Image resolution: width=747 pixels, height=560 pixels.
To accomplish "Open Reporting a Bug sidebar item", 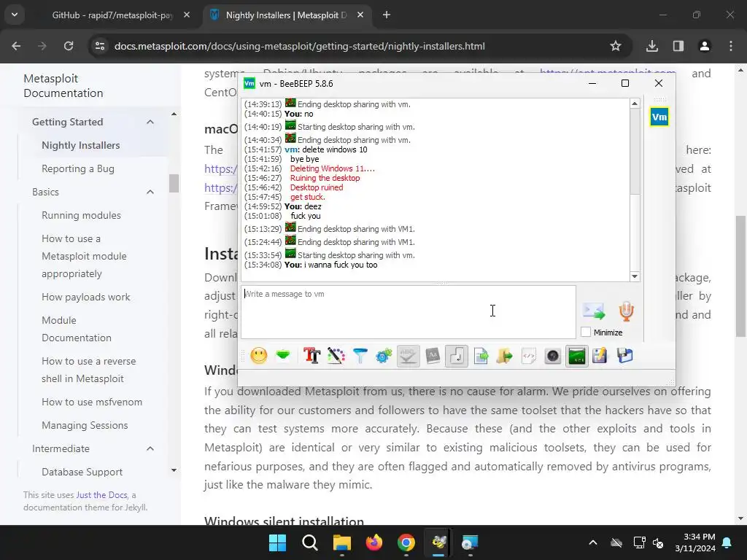I will pyautogui.click(x=77, y=168).
